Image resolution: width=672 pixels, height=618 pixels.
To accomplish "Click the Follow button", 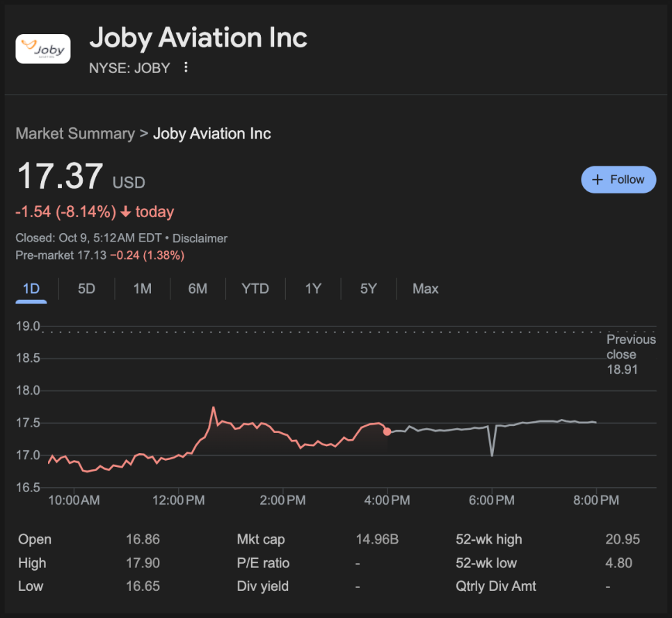I will (618, 180).
